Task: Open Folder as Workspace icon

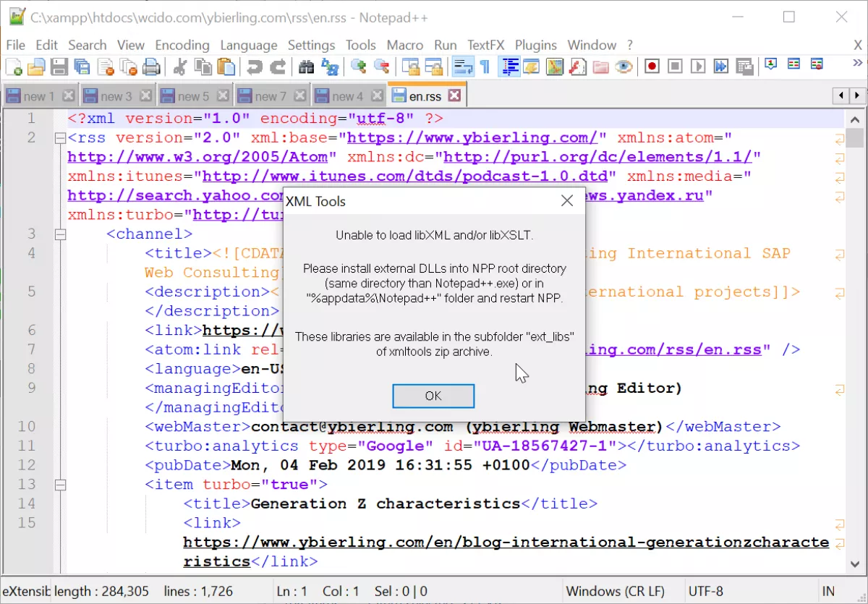Action: 600,67
